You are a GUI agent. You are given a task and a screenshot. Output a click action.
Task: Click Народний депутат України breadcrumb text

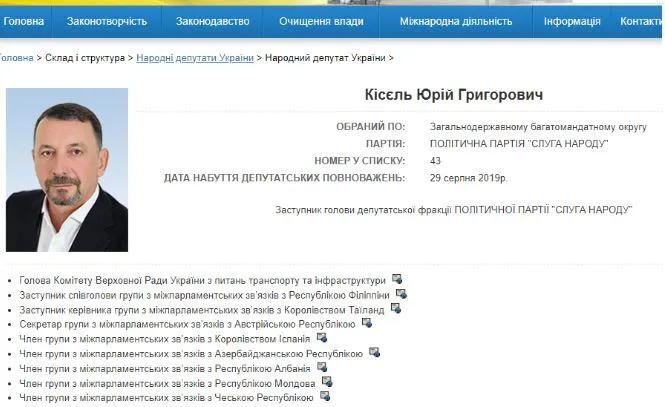(x=325, y=58)
